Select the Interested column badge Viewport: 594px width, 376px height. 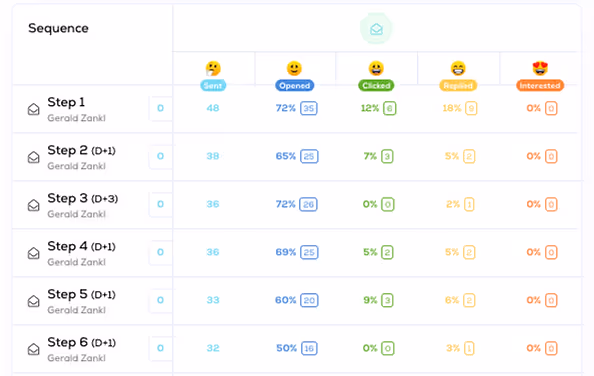(540, 86)
